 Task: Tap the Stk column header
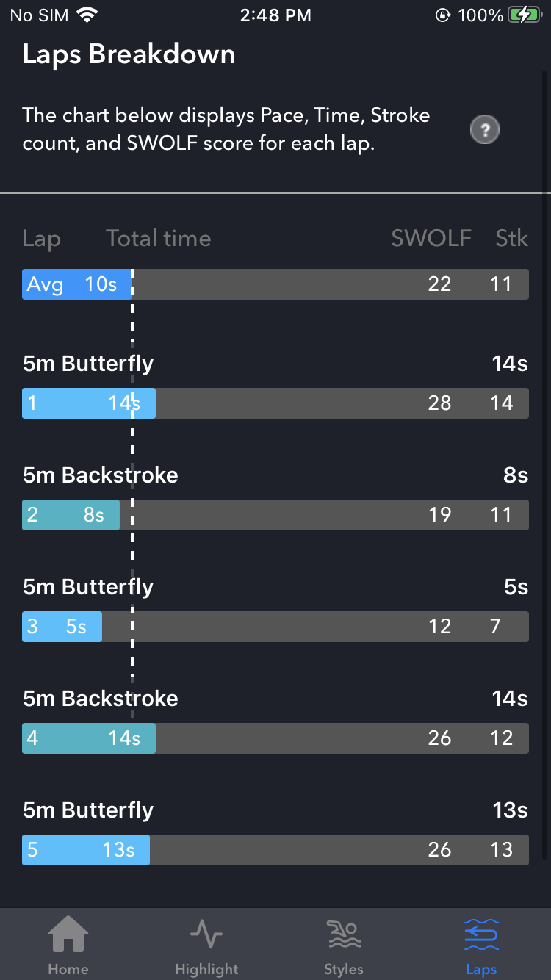coord(511,238)
